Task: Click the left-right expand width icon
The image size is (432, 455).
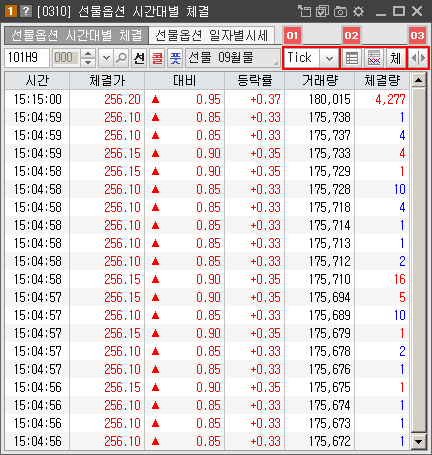Action: [x=418, y=58]
